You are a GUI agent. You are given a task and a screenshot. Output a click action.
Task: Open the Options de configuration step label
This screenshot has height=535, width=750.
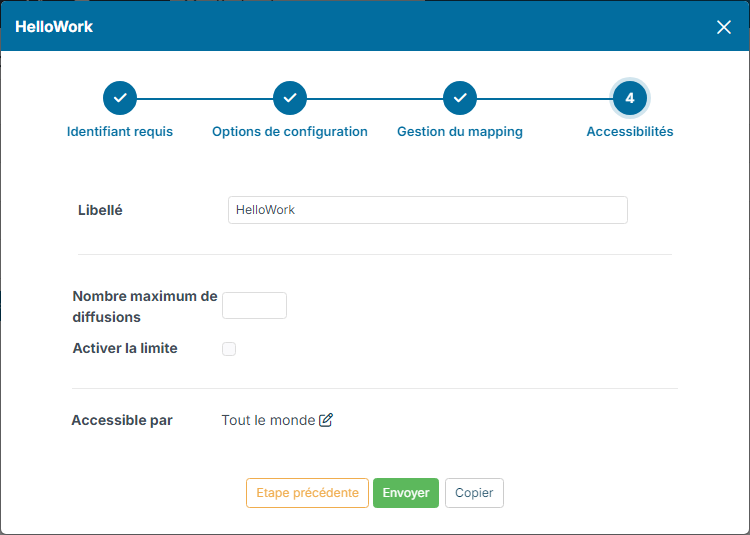pyautogui.click(x=290, y=131)
